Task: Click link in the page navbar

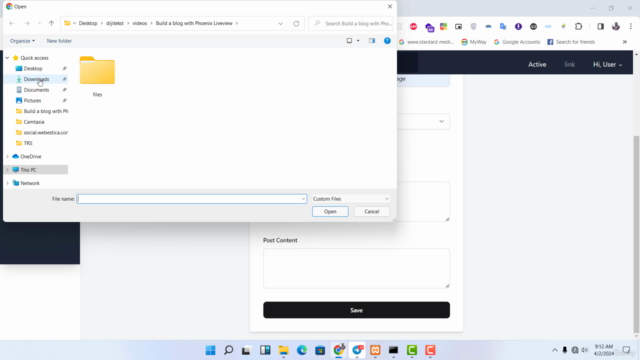Action: [570, 64]
